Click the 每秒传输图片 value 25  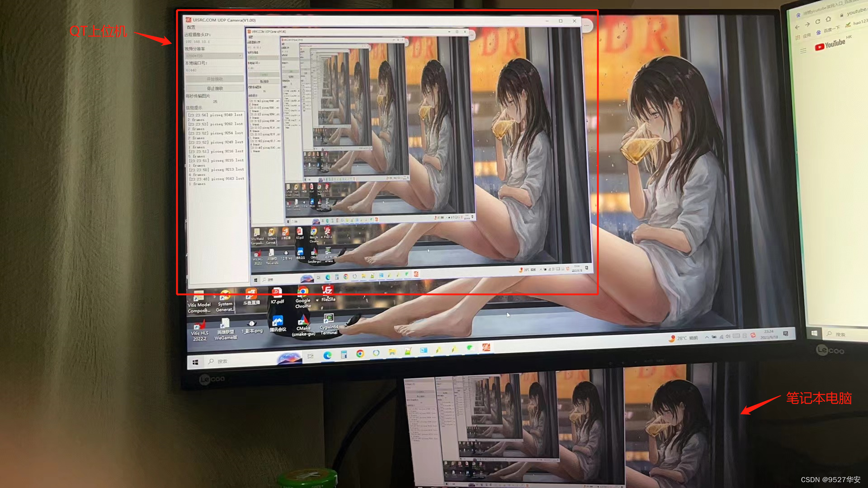pyautogui.click(x=215, y=102)
